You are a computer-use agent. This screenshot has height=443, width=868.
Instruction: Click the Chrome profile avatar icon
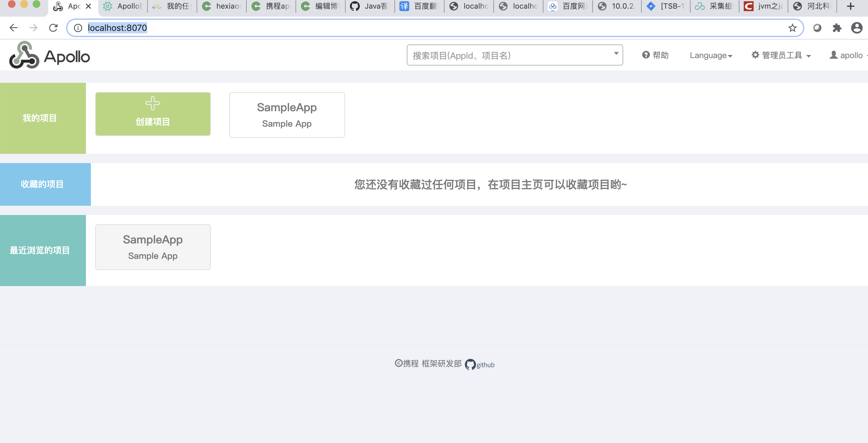click(x=857, y=28)
